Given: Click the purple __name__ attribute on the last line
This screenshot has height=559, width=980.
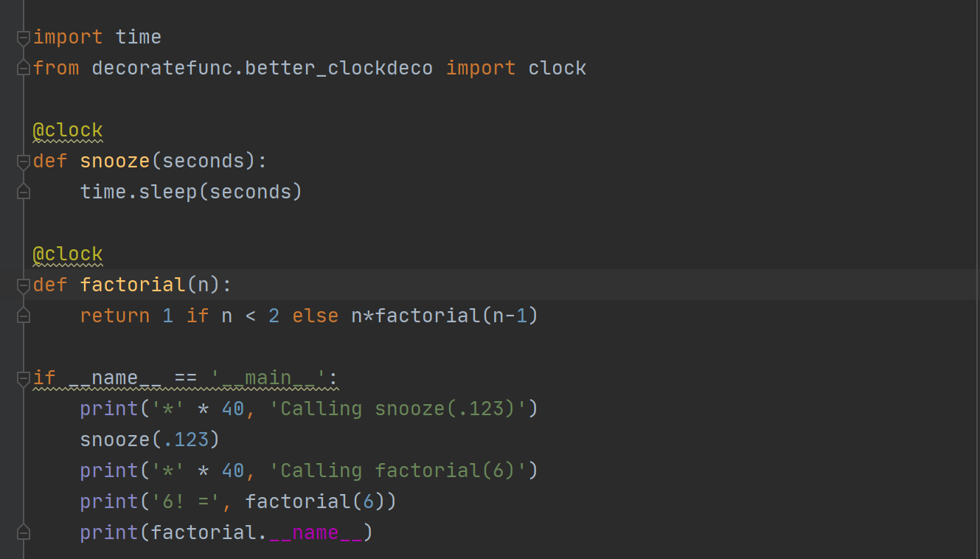Looking at the screenshot, I should point(316,532).
